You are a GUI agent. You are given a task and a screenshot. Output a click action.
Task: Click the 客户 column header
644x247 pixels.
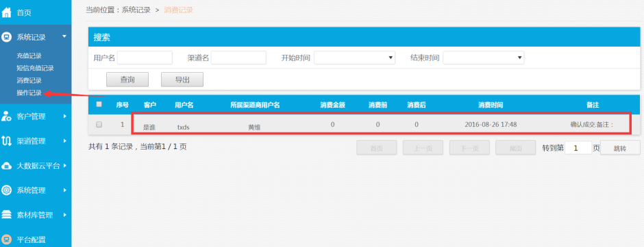click(x=150, y=105)
